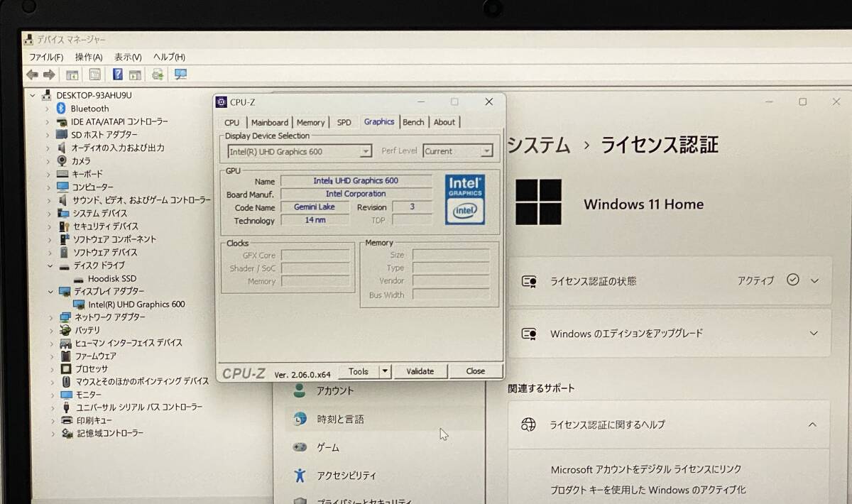Viewport: 852px width, 504px height.
Task: Click the CPU-Z title bar app icon
Action: pyautogui.click(x=222, y=102)
